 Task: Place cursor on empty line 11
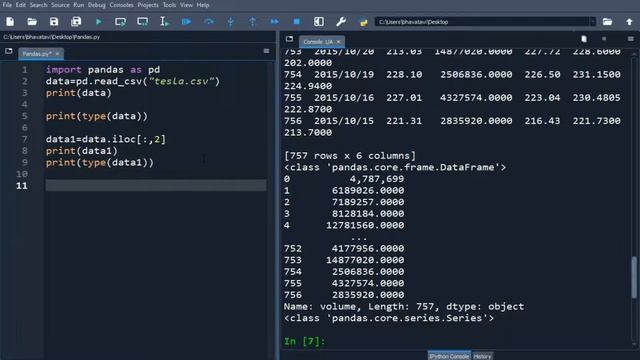(156, 185)
